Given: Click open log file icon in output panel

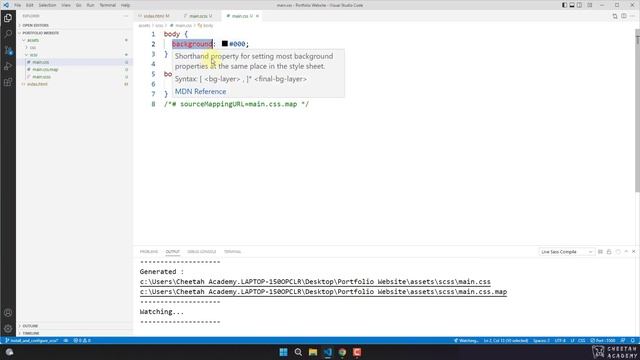Looking at the screenshot, I should click(618, 252).
